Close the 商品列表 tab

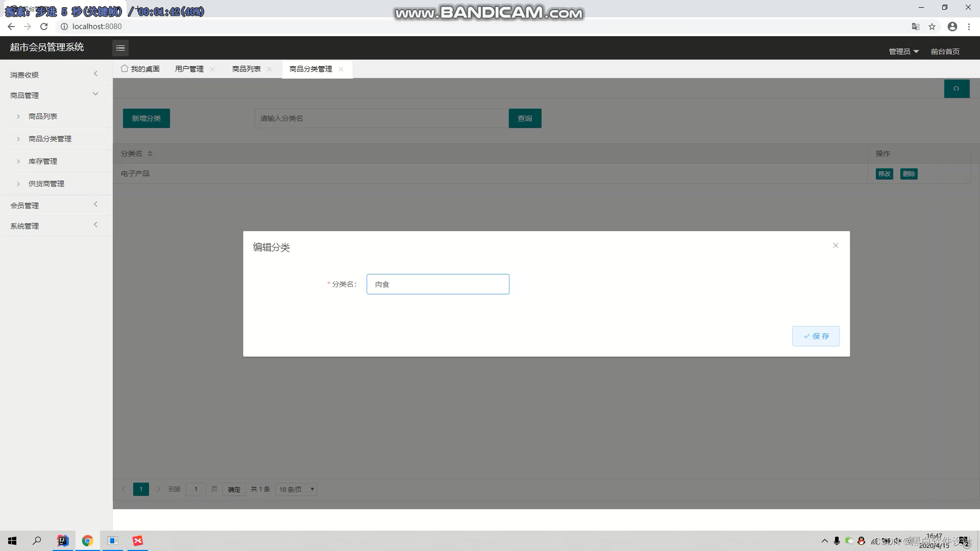click(269, 69)
